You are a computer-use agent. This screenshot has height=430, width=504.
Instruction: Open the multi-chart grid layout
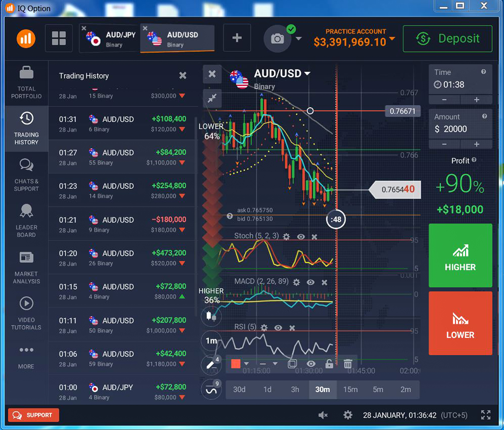[x=59, y=38]
